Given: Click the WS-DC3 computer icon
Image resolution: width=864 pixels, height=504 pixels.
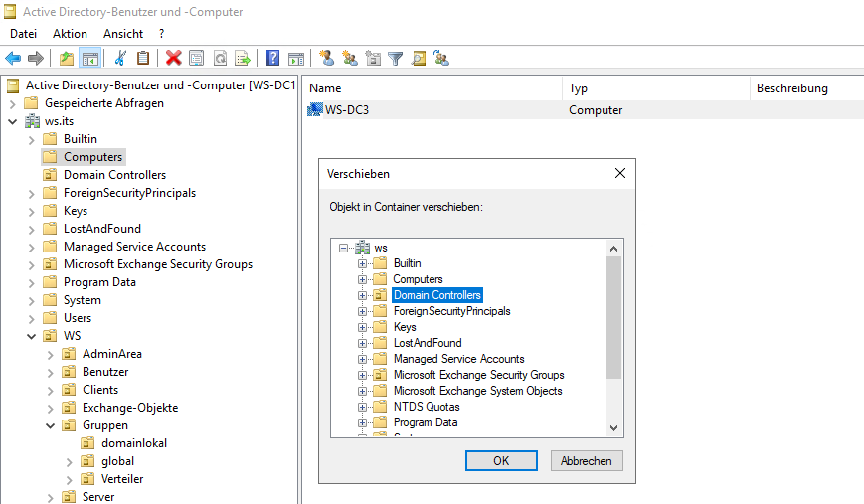Looking at the screenshot, I should coord(314,109).
